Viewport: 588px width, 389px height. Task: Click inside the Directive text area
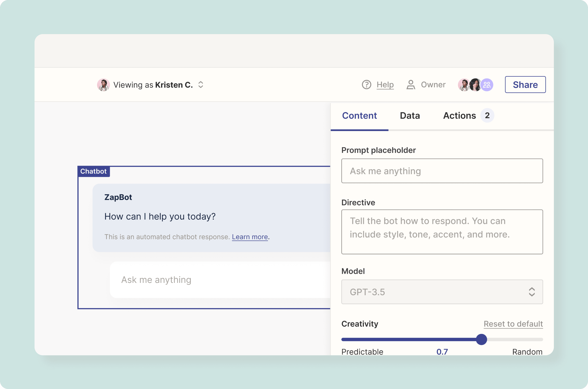click(442, 232)
